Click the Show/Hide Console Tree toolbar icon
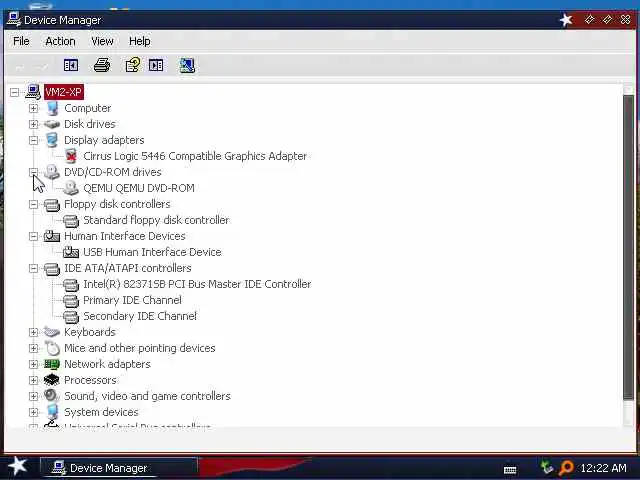 (x=71, y=65)
